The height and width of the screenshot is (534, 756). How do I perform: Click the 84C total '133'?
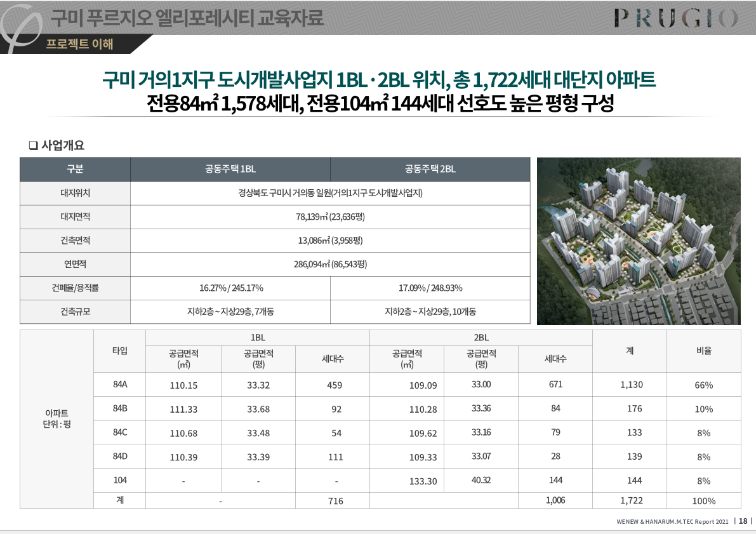click(634, 433)
